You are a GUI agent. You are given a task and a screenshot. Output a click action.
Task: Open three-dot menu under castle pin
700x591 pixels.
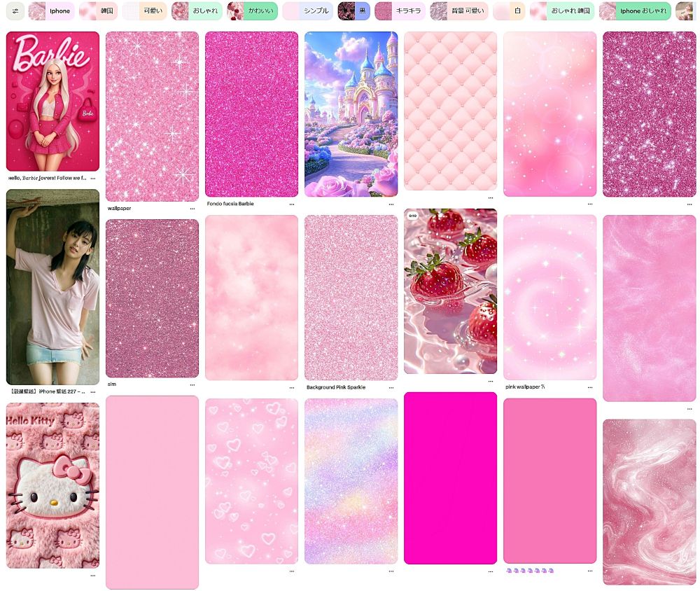391,204
